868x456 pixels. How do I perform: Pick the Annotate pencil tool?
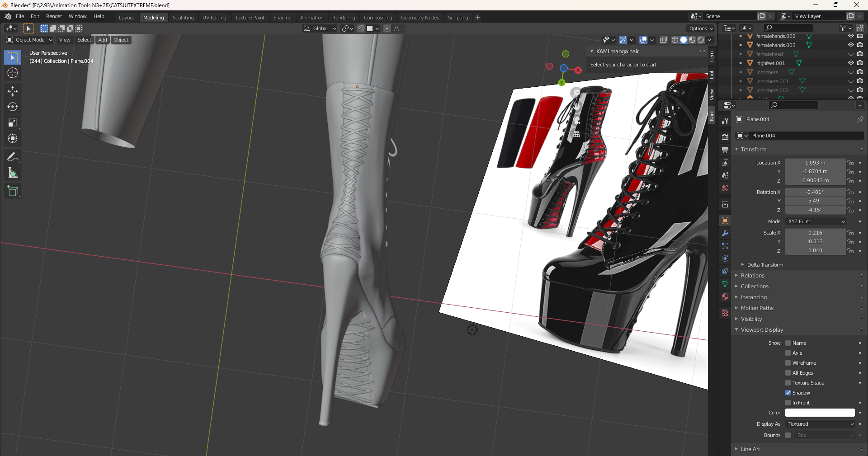tap(13, 157)
